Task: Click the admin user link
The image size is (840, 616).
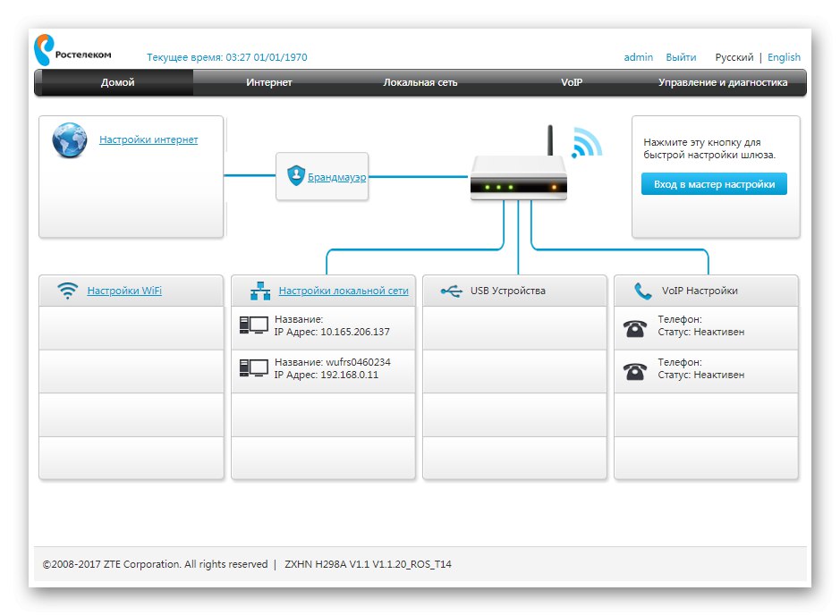Action: point(639,57)
